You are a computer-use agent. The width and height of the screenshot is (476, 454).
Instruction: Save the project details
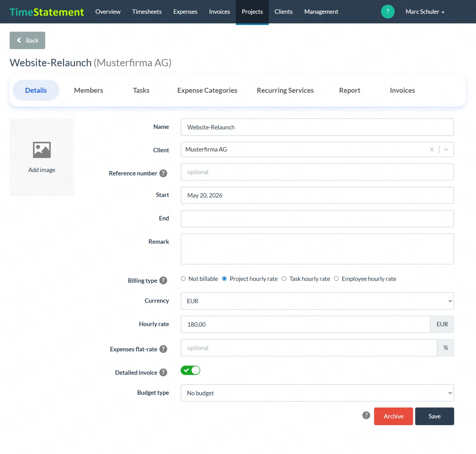pyautogui.click(x=435, y=416)
